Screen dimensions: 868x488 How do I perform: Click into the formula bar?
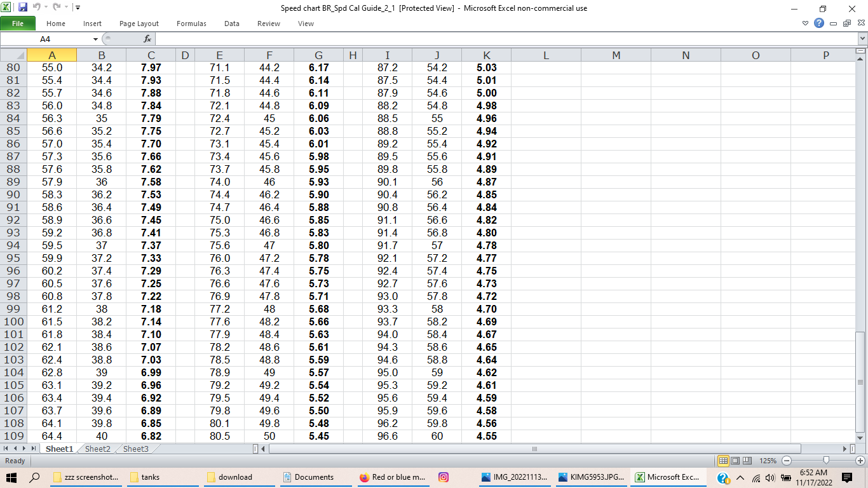(506, 39)
